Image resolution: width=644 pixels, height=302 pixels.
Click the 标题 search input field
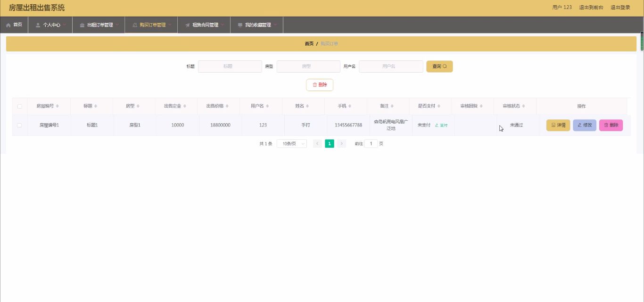coord(230,67)
